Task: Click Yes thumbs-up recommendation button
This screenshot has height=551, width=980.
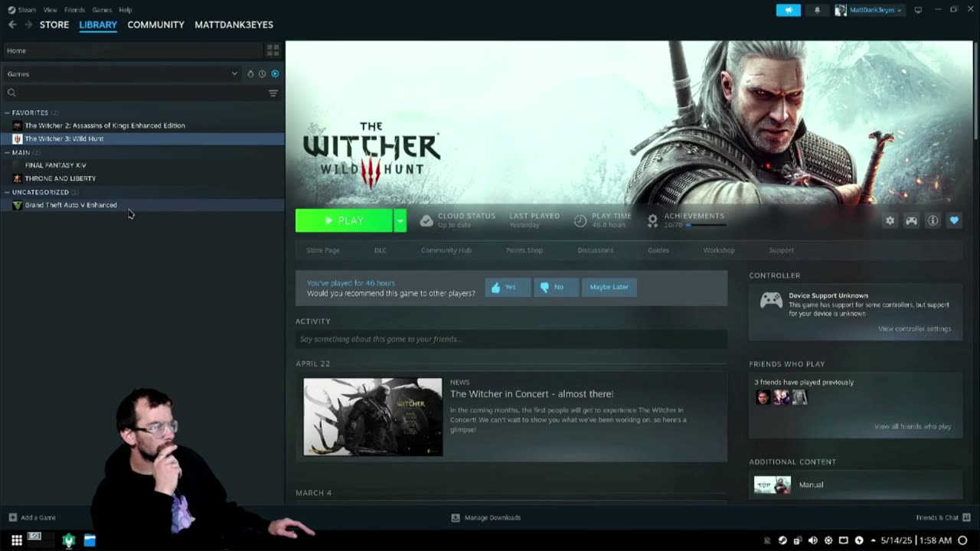Action: [x=508, y=287]
